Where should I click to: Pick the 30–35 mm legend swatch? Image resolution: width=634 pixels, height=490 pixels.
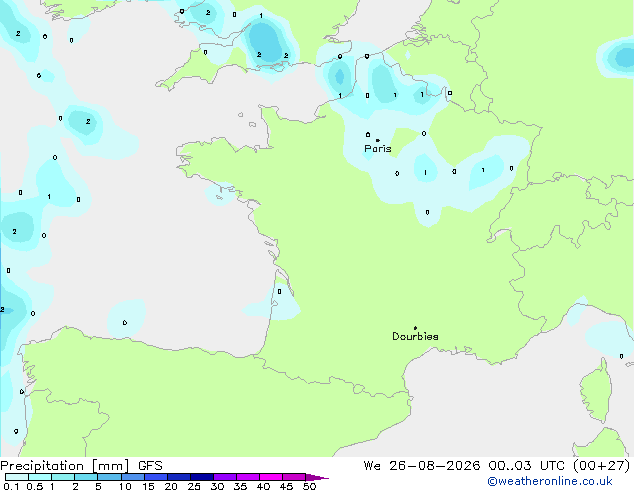(x=224, y=477)
